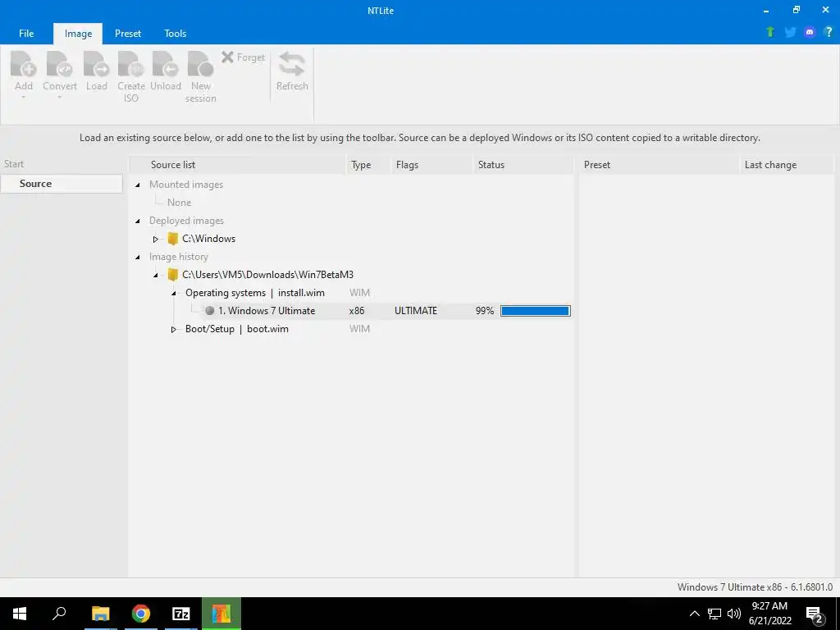Screen dimensions: 840x630
Task: Click the Preset column header
Action: click(x=659, y=164)
